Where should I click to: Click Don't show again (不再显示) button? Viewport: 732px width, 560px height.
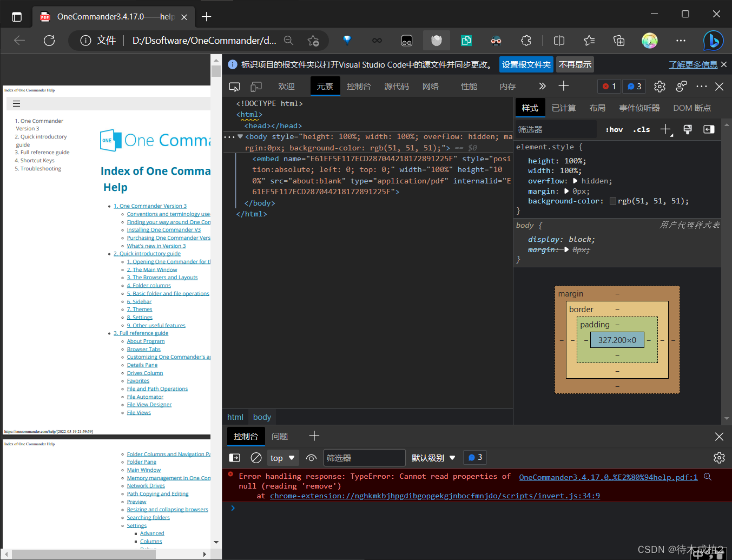pos(575,65)
